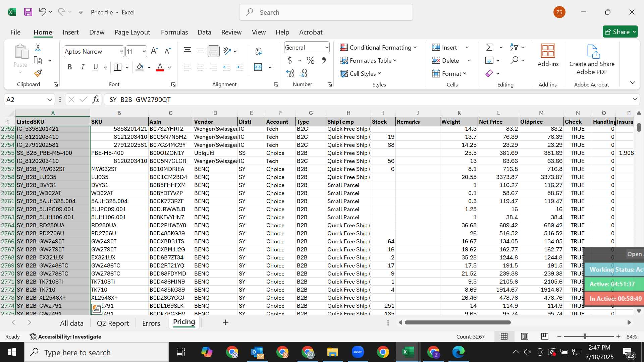Image resolution: width=644 pixels, height=362 pixels.
Task: Click the Share button
Action: click(x=620, y=32)
